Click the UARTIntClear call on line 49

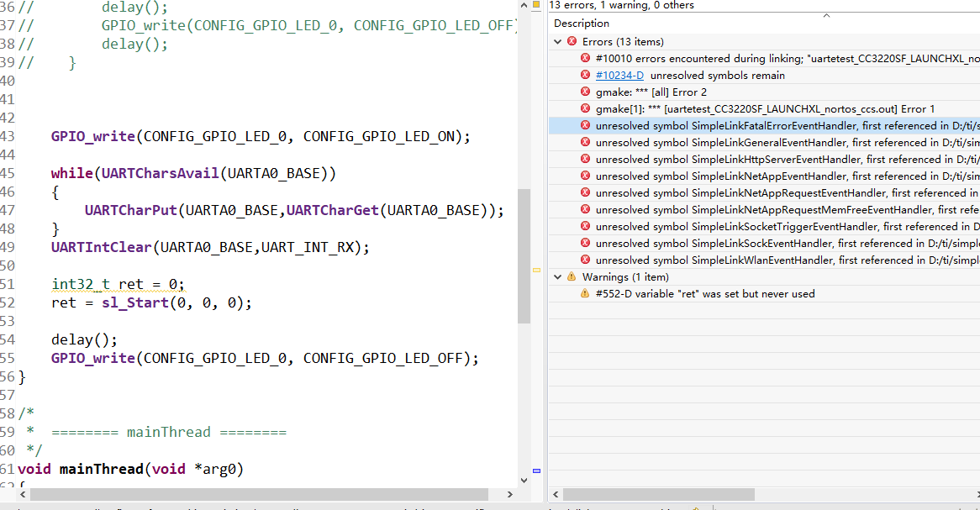point(210,248)
